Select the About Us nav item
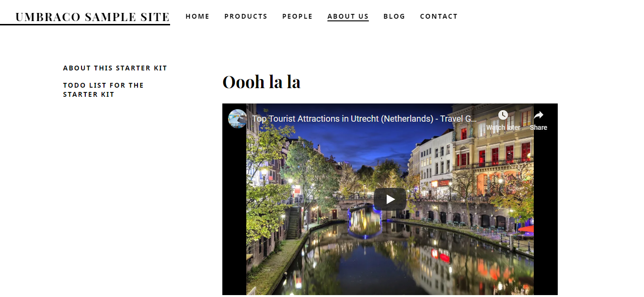This screenshot has height=297, width=644. pyautogui.click(x=348, y=16)
